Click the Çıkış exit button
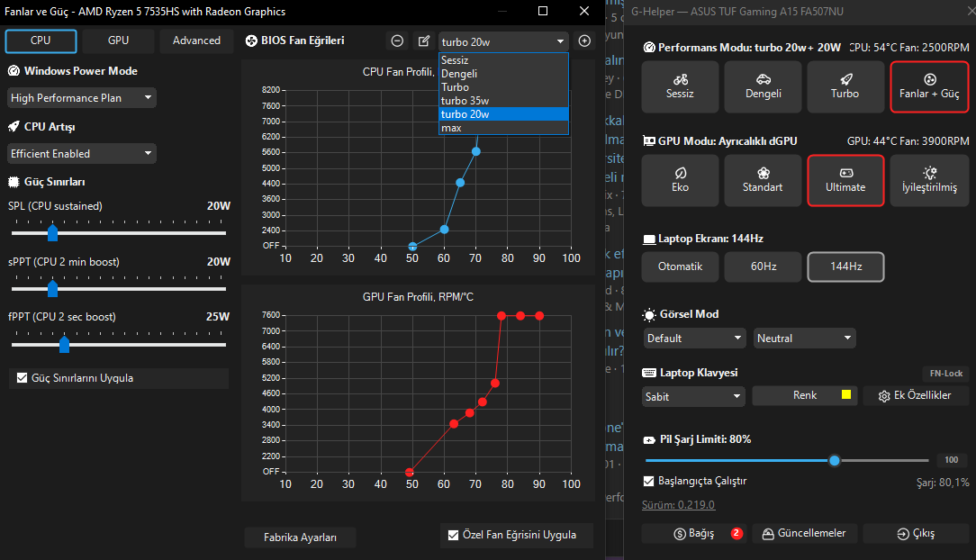The image size is (976, 560). pos(916,533)
